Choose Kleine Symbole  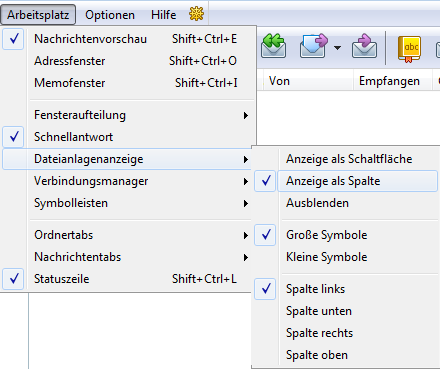(347, 257)
